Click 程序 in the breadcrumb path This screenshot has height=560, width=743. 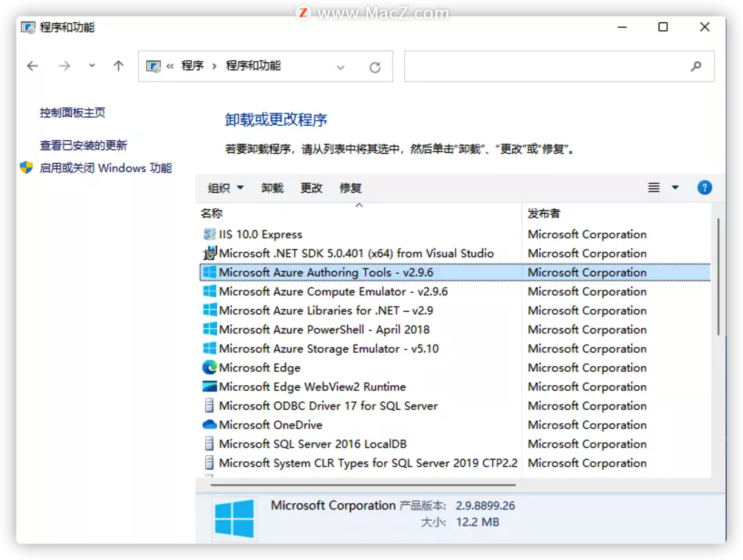coord(193,66)
